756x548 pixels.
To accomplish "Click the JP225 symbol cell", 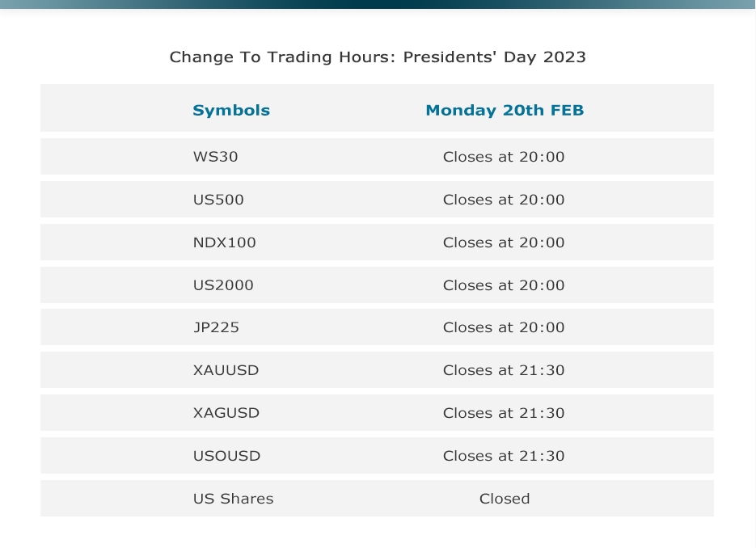I will (216, 327).
